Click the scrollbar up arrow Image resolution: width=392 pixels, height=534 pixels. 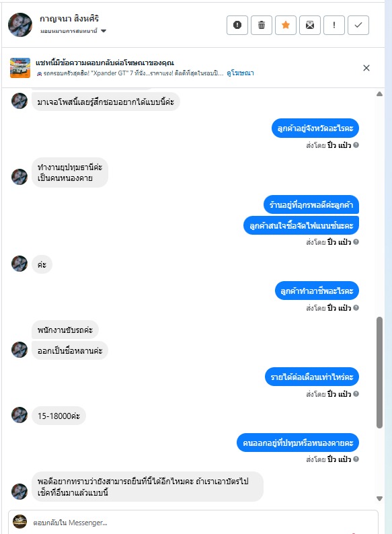(x=379, y=94)
